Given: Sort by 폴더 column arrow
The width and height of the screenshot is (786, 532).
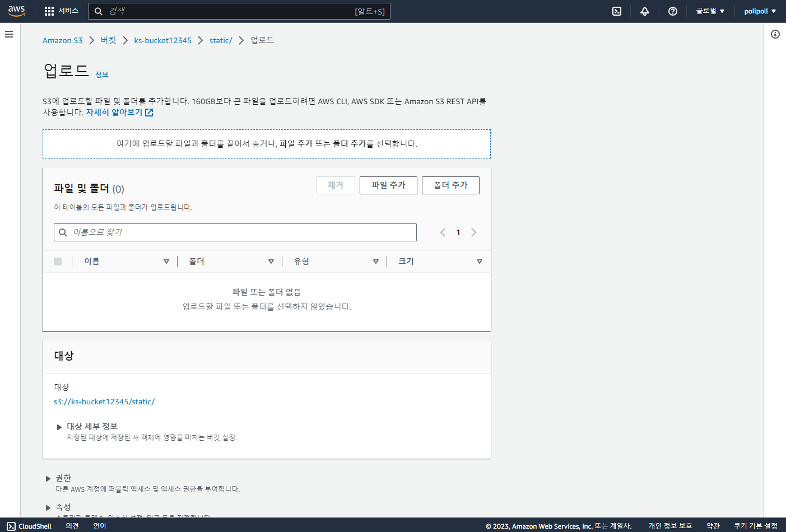Looking at the screenshot, I should (x=271, y=262).
